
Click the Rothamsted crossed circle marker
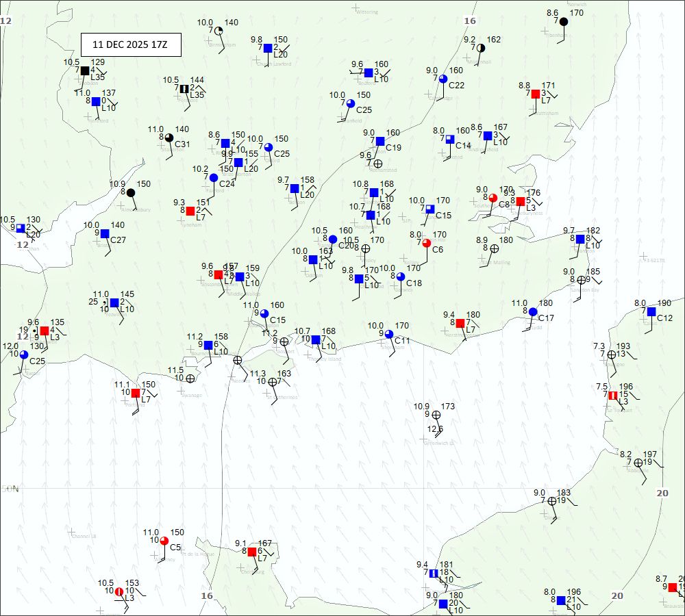tap(378, 164)
